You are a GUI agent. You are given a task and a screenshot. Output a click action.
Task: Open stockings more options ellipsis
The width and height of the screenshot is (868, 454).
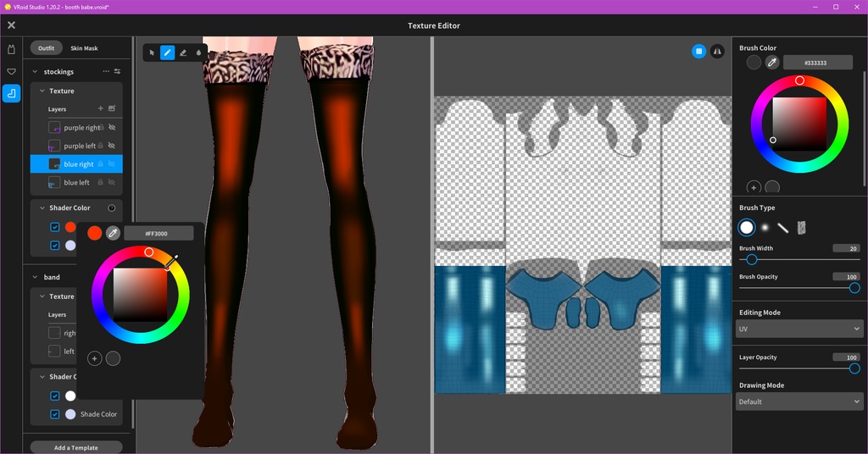(x=106, y=71)
